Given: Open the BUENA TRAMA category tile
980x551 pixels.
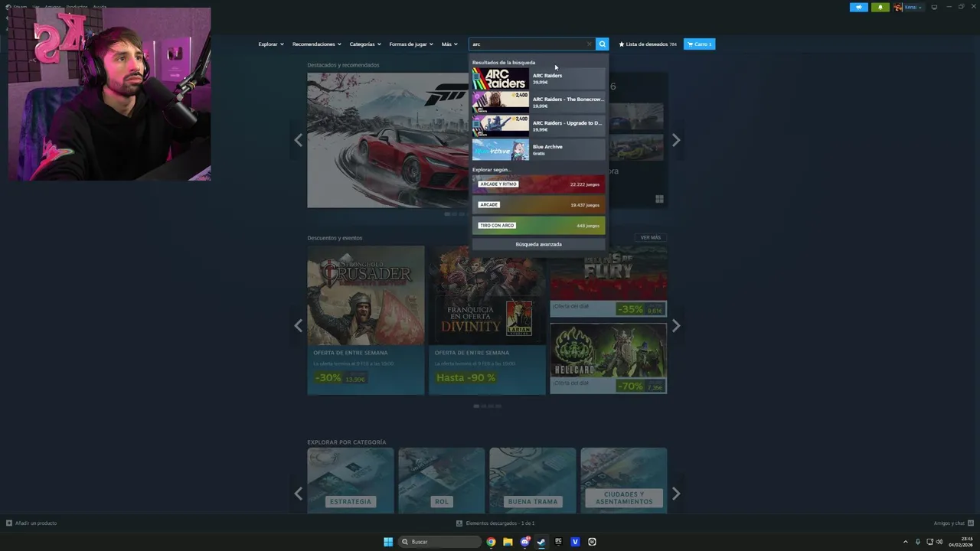Looking at the screenshot, I should tap(533, 481).
